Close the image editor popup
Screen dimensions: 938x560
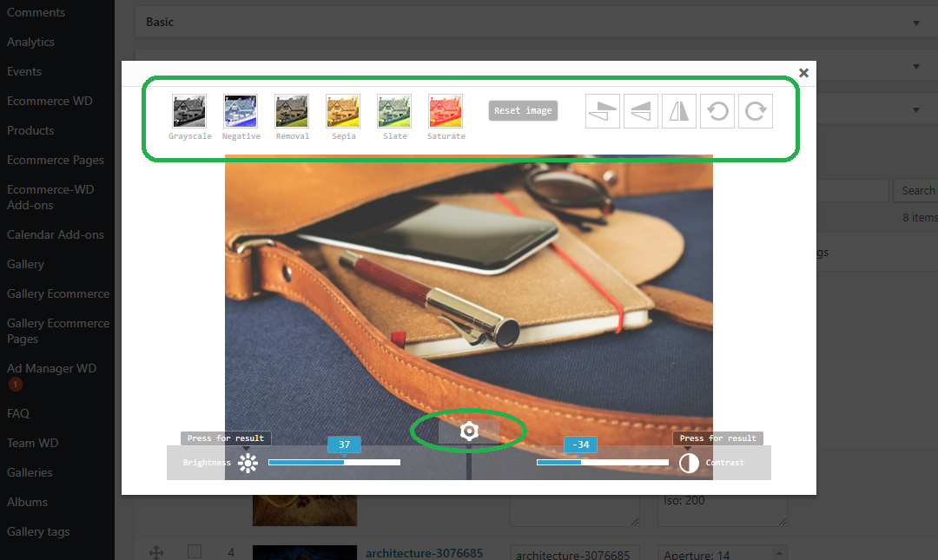(x=803, y=73)
